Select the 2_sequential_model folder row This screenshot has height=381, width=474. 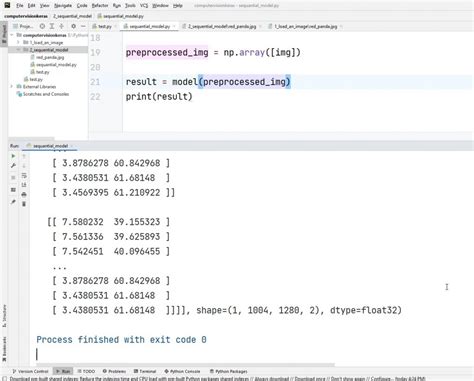[48, 50]
